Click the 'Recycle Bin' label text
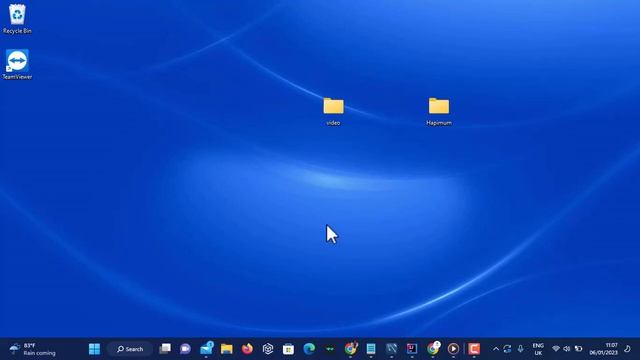640x360 pixels. (17, 31)
